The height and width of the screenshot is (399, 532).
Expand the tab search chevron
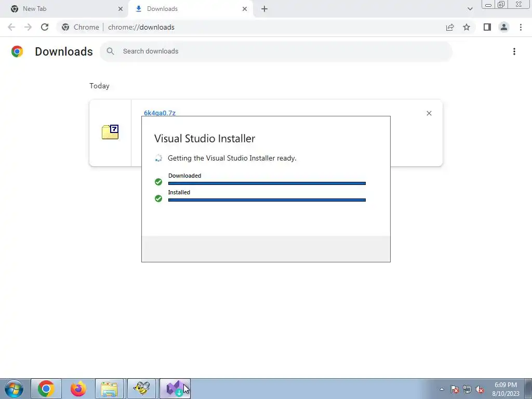coord(470,9)
